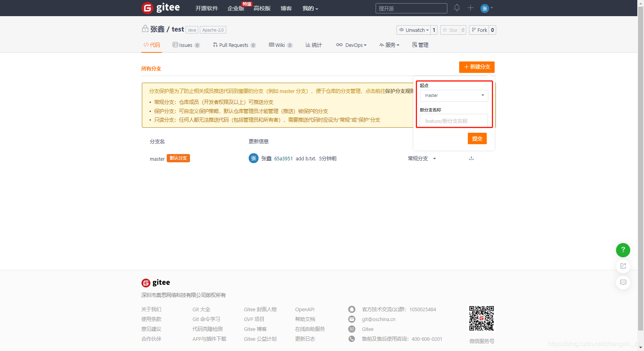This screenshot has height=351, width=644.
Task: Click the 所有分支 heading tab
Action: pyautogui.click(x=151, y=69)
